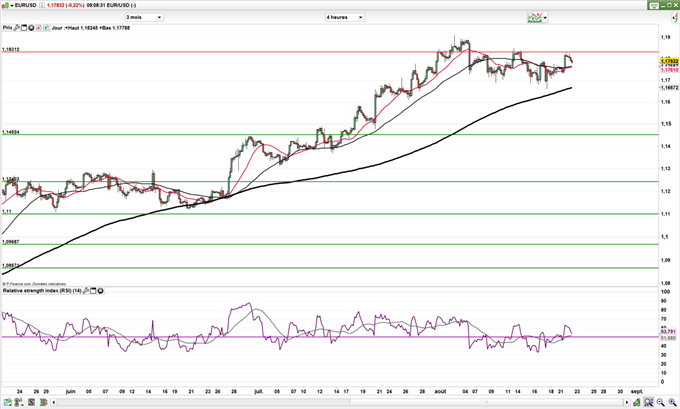Click the bottom-right chart lock icon

click(636, 402)
